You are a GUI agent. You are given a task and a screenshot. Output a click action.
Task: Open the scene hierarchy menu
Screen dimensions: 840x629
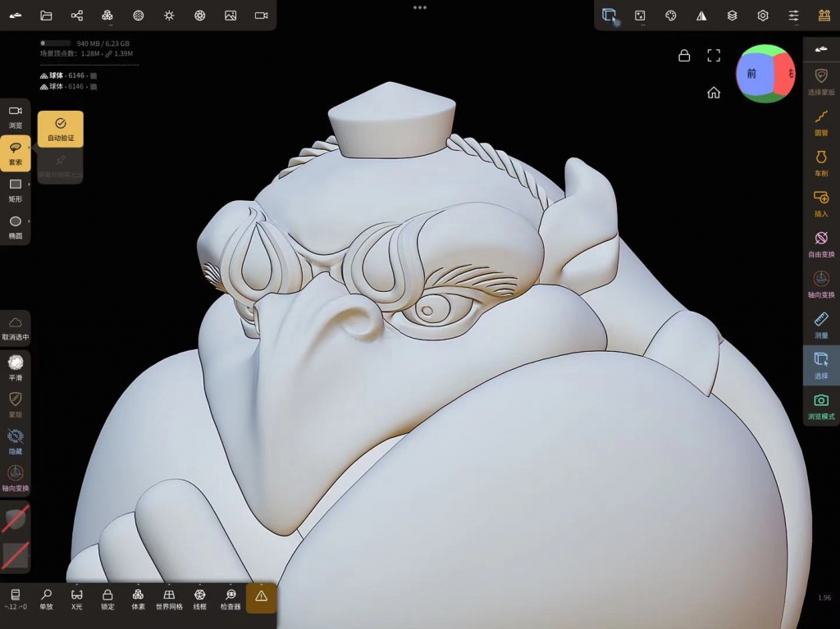[76, 16]
